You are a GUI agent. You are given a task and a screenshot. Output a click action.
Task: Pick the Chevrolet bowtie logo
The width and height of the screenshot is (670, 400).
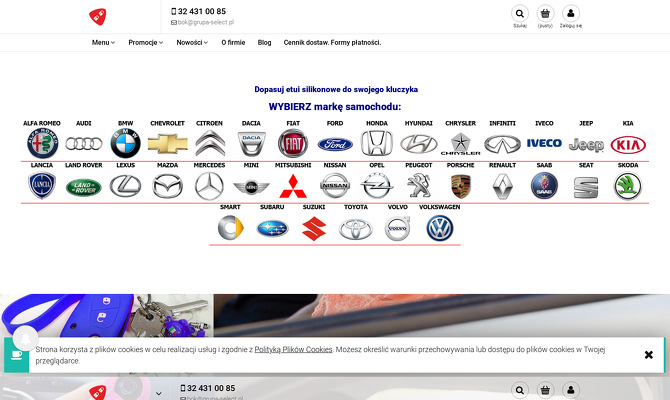pos(168,144)
